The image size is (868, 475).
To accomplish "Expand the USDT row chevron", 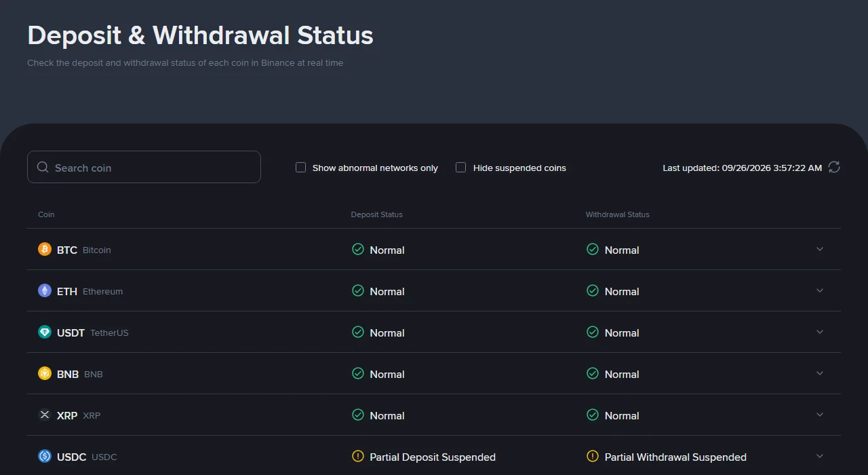I will [820, 332].
